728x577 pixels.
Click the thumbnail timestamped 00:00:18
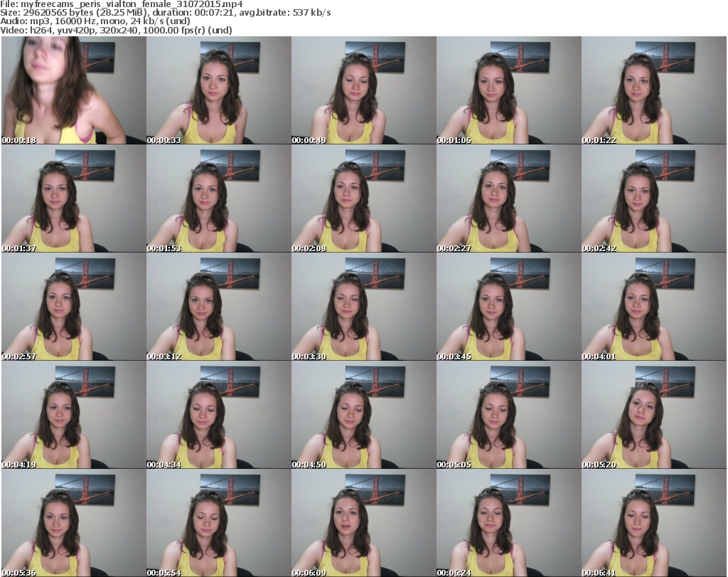click(x=74, y=90)
